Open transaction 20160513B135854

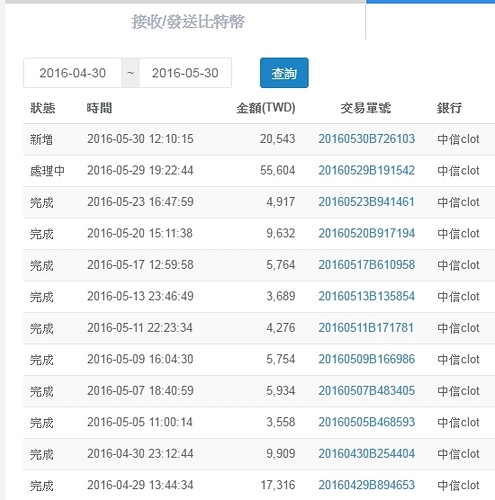[366, 296]
